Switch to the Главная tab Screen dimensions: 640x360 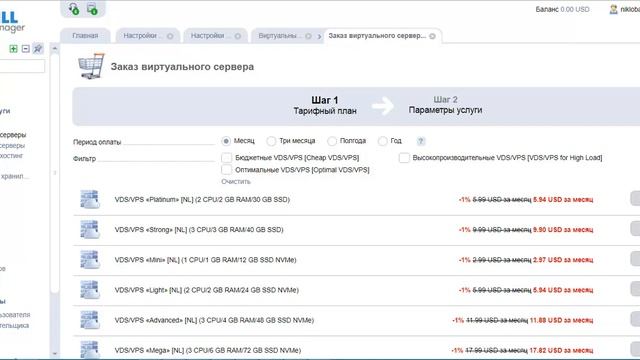85,36
